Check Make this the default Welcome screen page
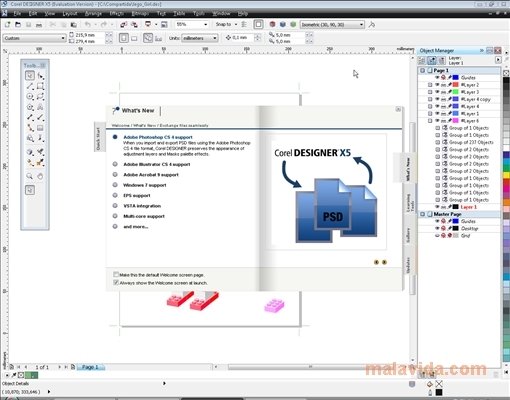The image size is (510, 400). click(x=116, y=275)
